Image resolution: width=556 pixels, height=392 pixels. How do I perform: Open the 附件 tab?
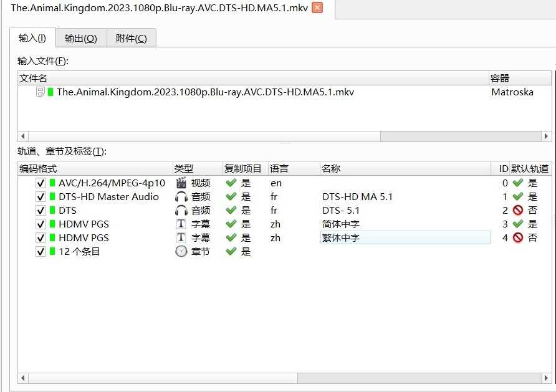132,37
